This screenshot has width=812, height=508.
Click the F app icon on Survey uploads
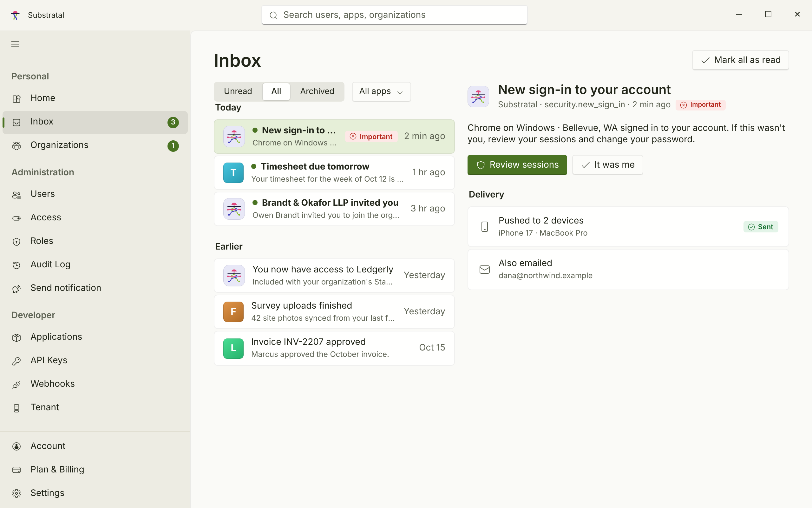coord(233,312)
